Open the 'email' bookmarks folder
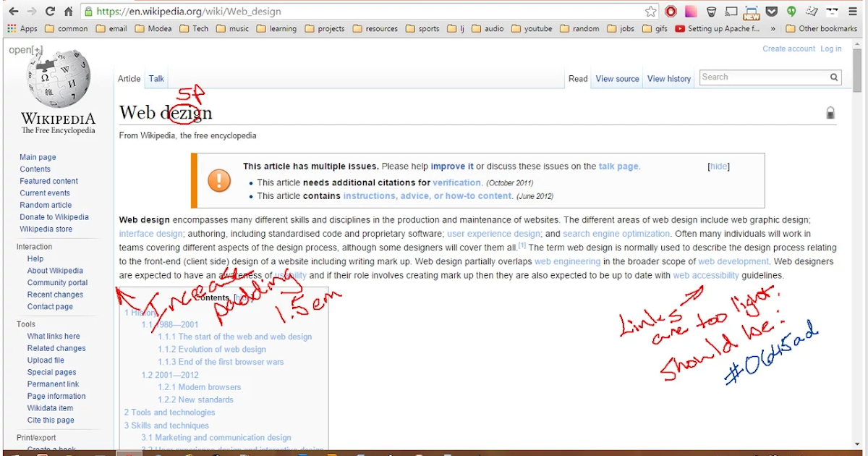The image size is (868, 456). [x=111, y=29]
